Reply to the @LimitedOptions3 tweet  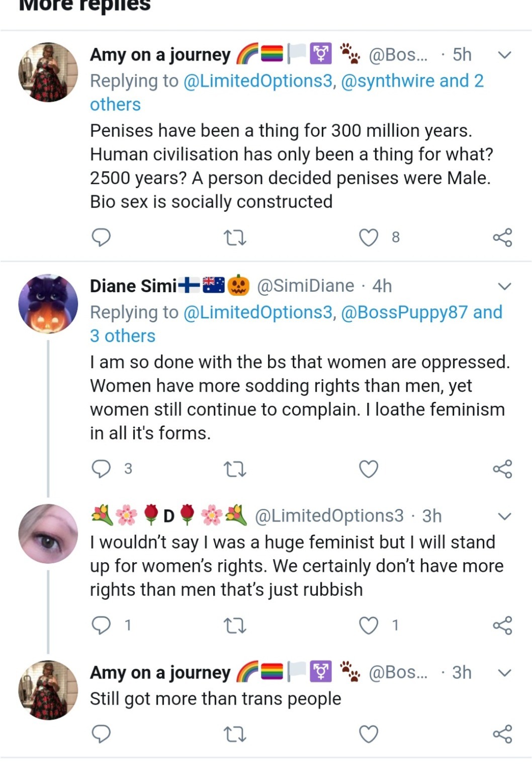coord(101,625)
